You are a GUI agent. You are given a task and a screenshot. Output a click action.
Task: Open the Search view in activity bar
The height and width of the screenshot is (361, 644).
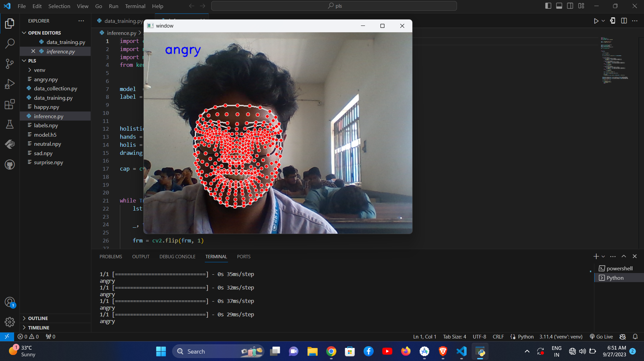(10, 43)
